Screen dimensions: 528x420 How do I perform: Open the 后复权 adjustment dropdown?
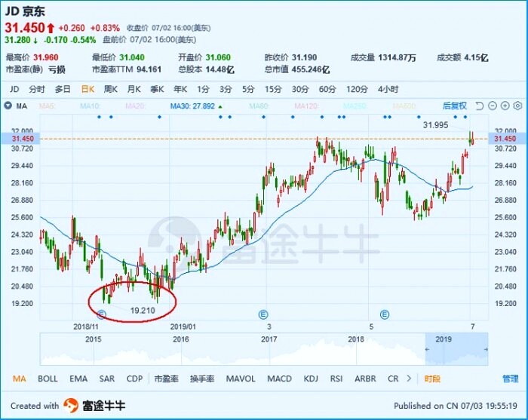(x=454, y=106)
